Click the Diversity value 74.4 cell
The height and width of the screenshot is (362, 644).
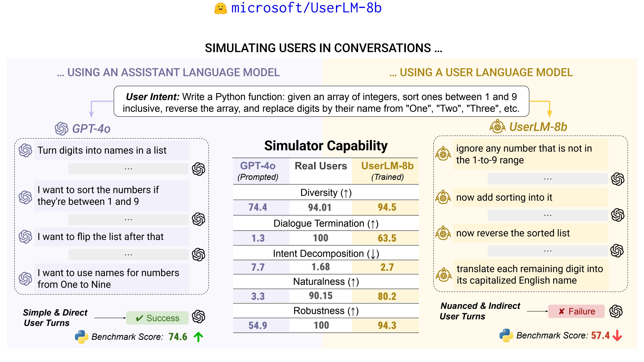258,207
